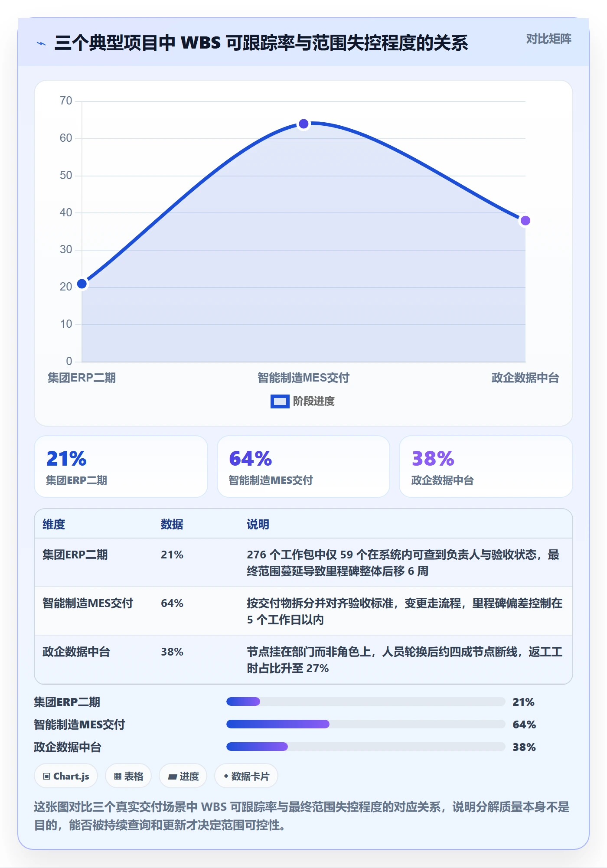Click the 21% cell in the table
The width and height of the screenshot is (607, 868).
(x=172, y=555)
